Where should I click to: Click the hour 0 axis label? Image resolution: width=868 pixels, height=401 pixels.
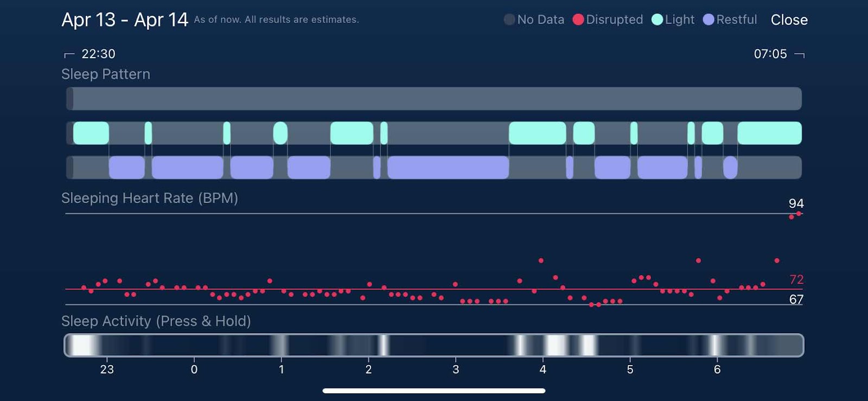click(x=194, y=370)
